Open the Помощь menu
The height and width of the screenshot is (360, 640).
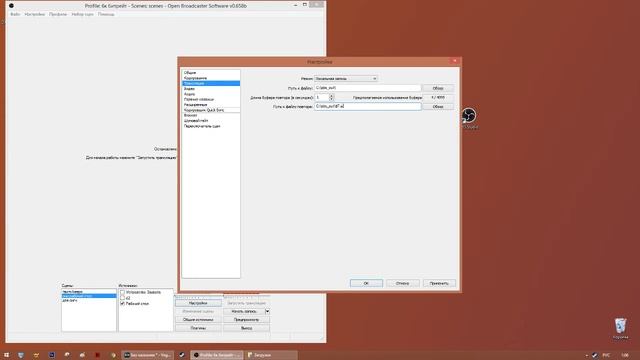tap(106, 14)
